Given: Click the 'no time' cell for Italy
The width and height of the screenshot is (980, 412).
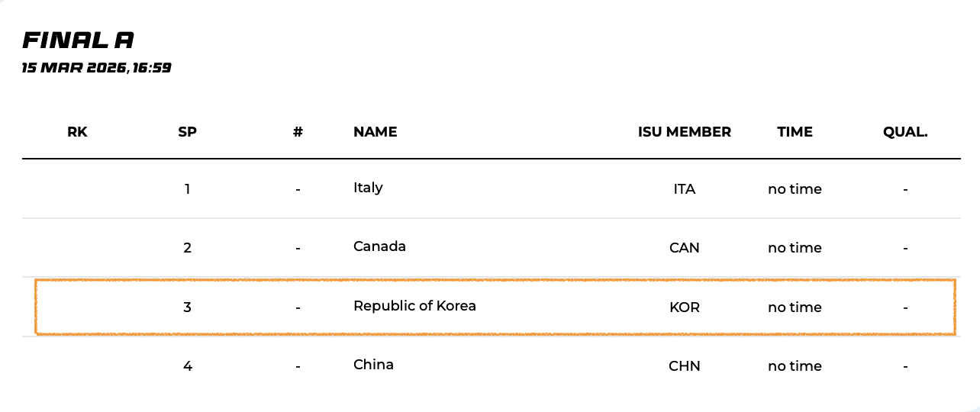Looking at the screenshot, I should (795, 189).
